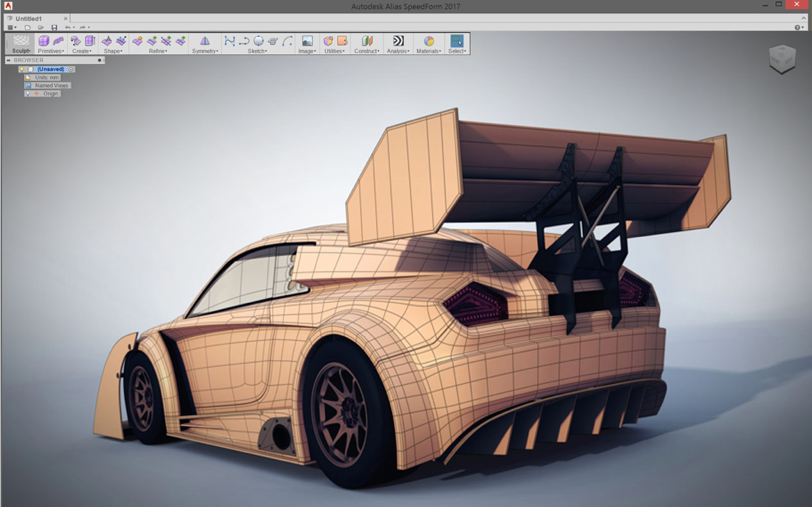Viewport: 812px width, 507px height.
Task: Click the radio button beside Unsaved
Action: [71, 69]
